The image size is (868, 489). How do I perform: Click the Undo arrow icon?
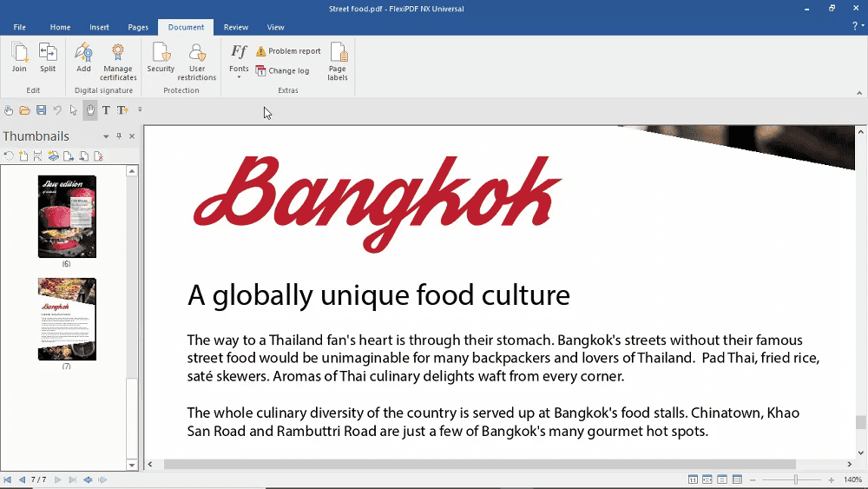pyautogui.click(x=57, y=110)
